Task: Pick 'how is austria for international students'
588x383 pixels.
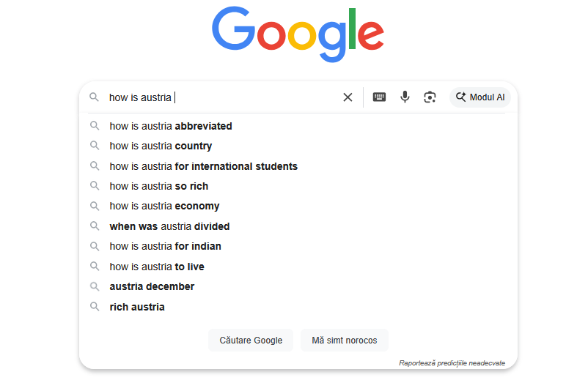Action: (x=204, y=166)
